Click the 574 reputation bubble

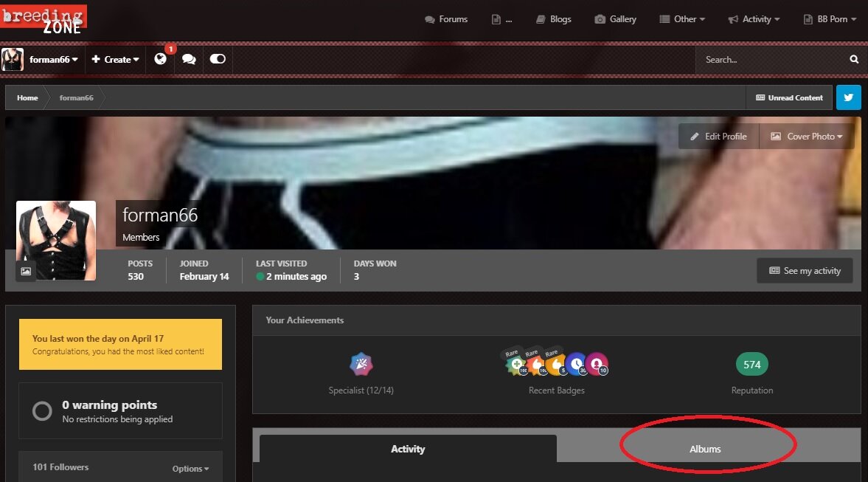click(x=751, y=364)
